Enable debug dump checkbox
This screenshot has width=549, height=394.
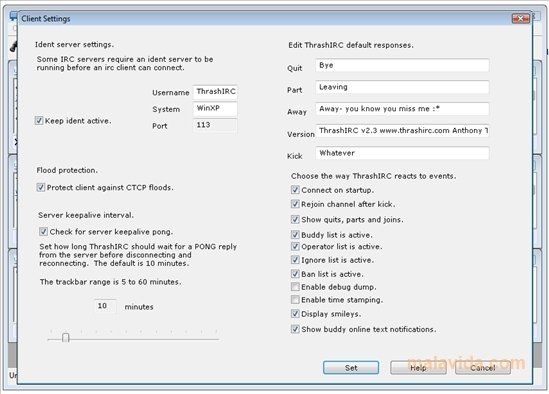pyautogui.click(x=295, y=287)
